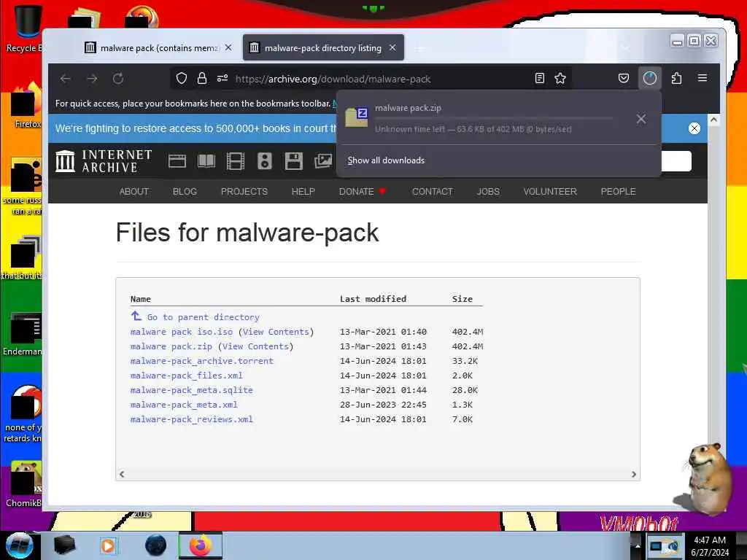View Contents of malware pack.zip
Image resolution: width=747 pixels, height=560 pixels.
pyautogui.click(x=255, y=346)
